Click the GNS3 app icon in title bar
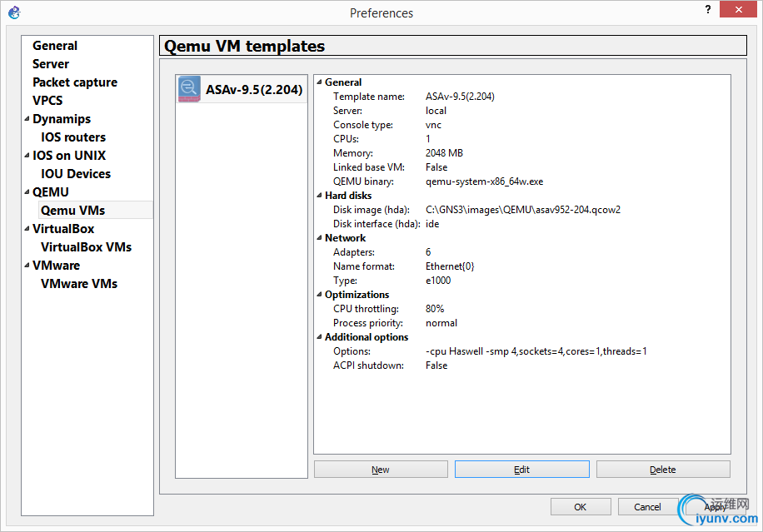Image resolution: width=763 pixels, height=532 pixels. click(14, 12)
